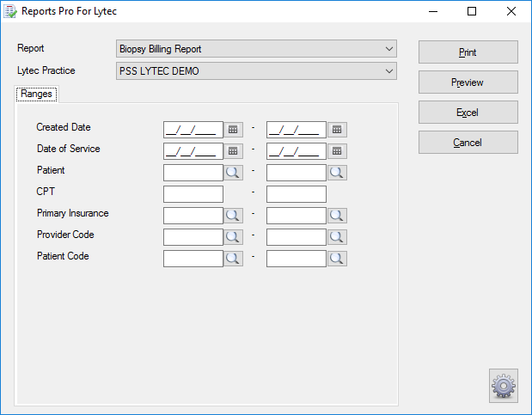This screenshot has width=532, height=415.
Task: Focus the Created Date end field
Action: [x=297, y=130]
